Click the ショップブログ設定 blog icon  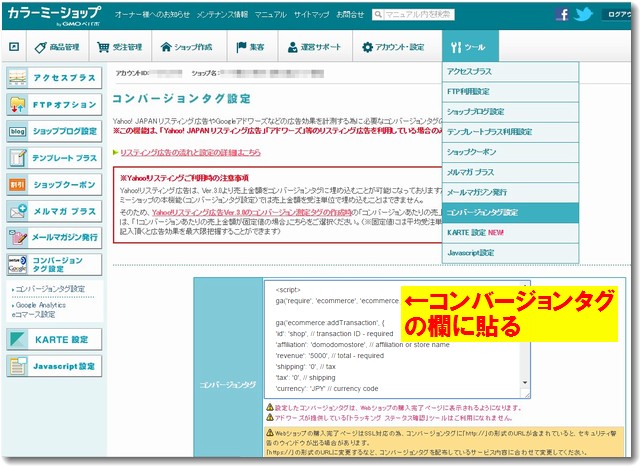click(x=18, y=131)
